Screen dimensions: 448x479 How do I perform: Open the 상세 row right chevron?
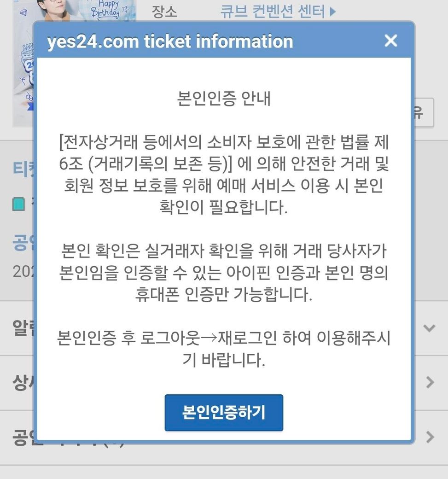pos(430,382)
